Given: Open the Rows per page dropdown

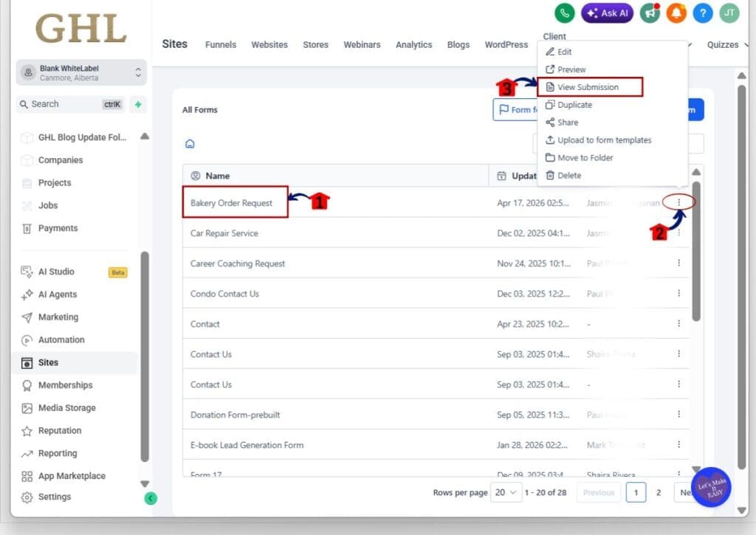Looking at the screenshot, I should (x=506, y=493).
